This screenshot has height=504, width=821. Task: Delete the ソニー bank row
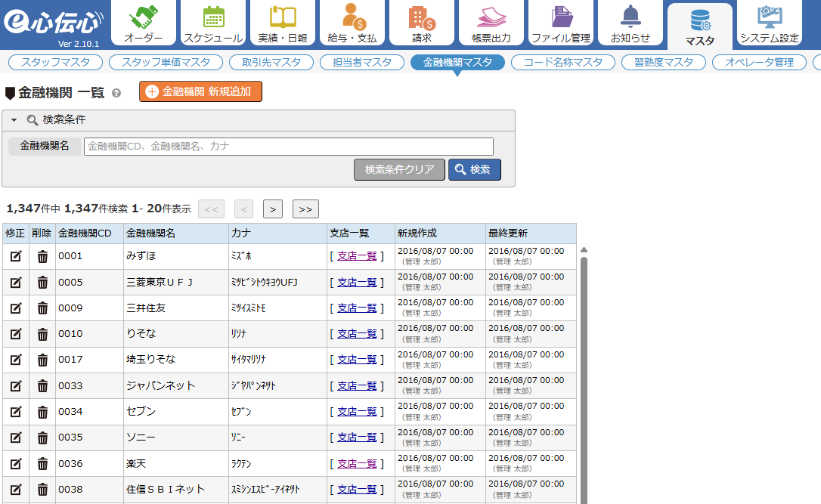[42, 438]
